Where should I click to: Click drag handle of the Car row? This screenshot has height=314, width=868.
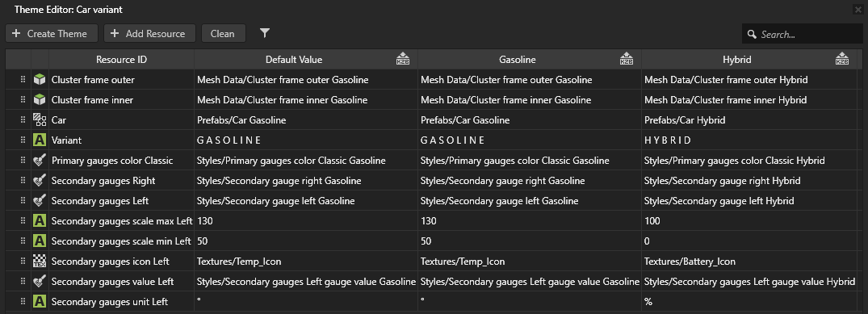[x=23, y=120]
